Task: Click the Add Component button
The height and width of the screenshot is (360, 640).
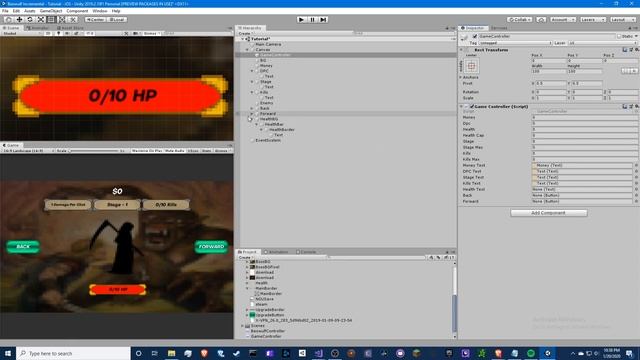Action: pyautogui.click(x=549, y=213)
